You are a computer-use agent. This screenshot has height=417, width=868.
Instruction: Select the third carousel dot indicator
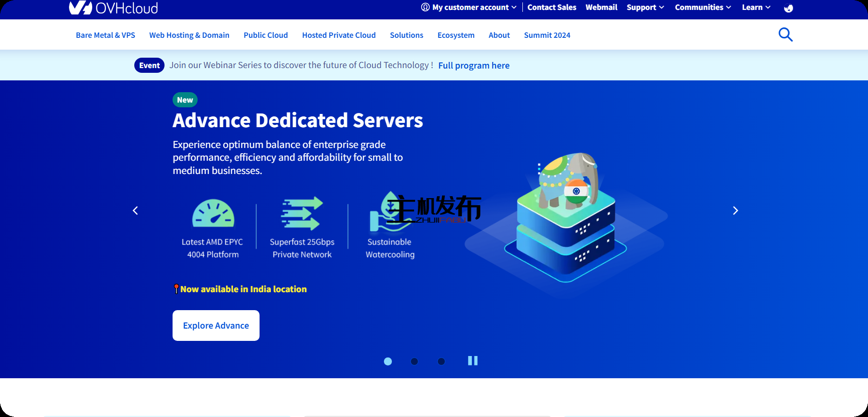pos(441,361)
